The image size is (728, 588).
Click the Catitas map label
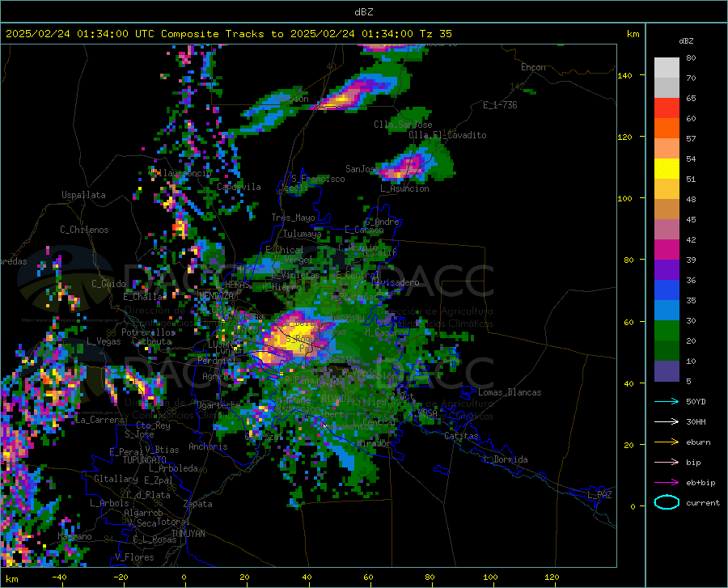pyautogui.click(x=462, y=436)
